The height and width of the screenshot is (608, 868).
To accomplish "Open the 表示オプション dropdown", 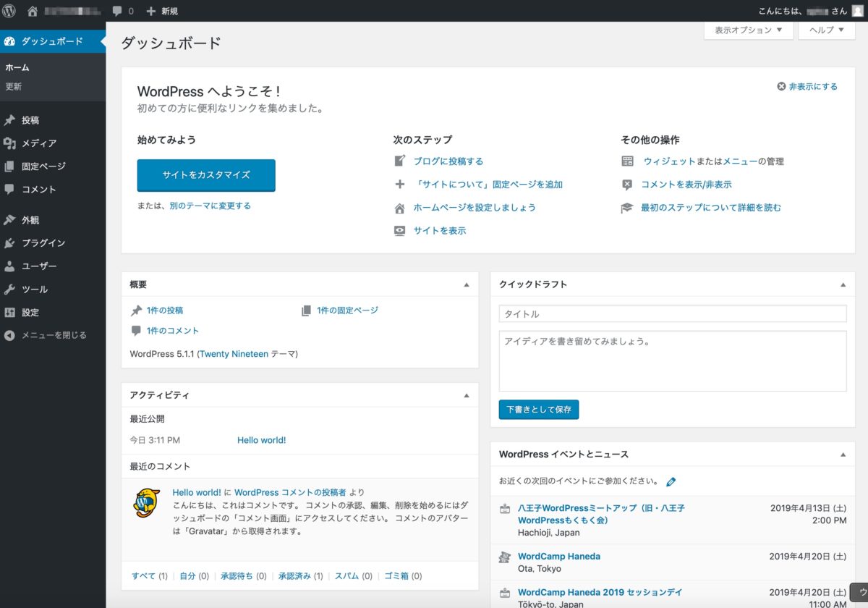I will pyautogui.click(x=748, y=30).
